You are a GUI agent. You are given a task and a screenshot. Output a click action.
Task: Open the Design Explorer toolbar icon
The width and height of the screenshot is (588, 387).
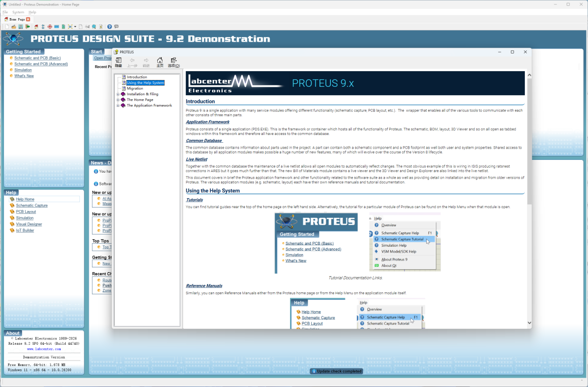pos(70,26)
